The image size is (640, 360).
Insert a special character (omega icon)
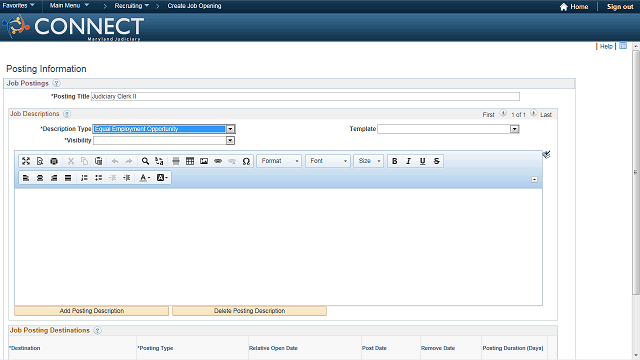[x=246, y=161]
